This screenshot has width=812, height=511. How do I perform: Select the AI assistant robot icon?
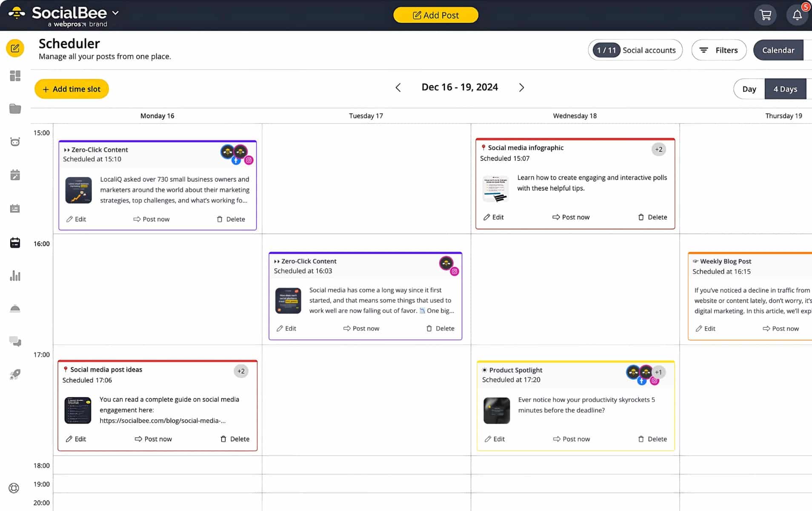tap(15, 141)
